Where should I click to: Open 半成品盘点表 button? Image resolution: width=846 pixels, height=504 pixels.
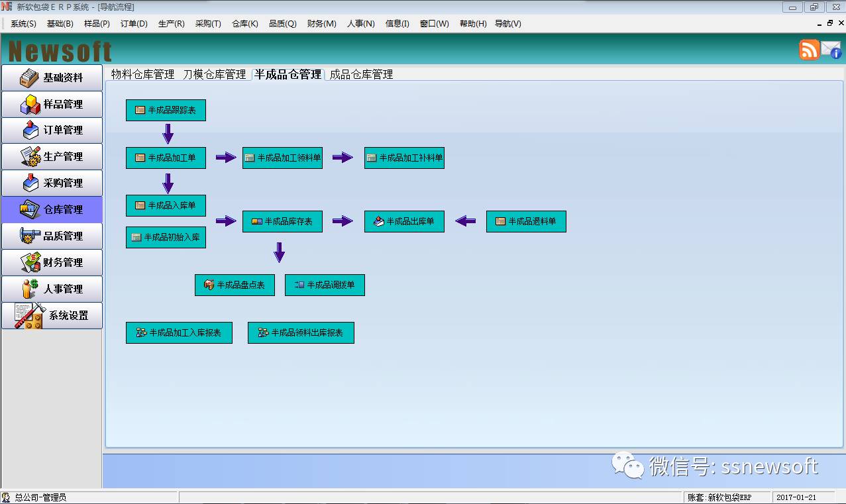(x=235, y=285)
